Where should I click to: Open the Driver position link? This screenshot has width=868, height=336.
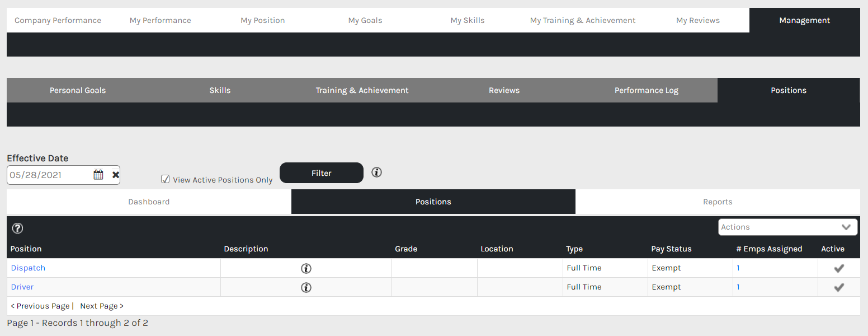(x=22, y=287)
